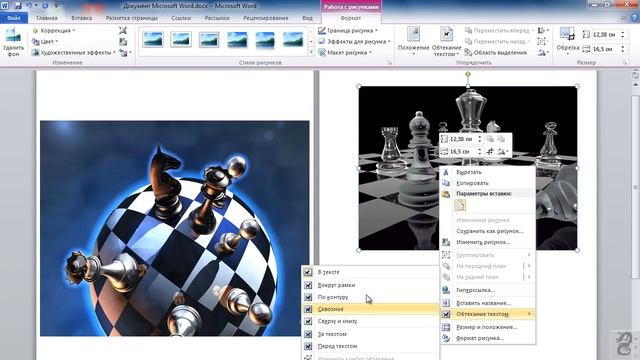
Task: Select По контуру wrapping option
Action: tap(371, 297)
